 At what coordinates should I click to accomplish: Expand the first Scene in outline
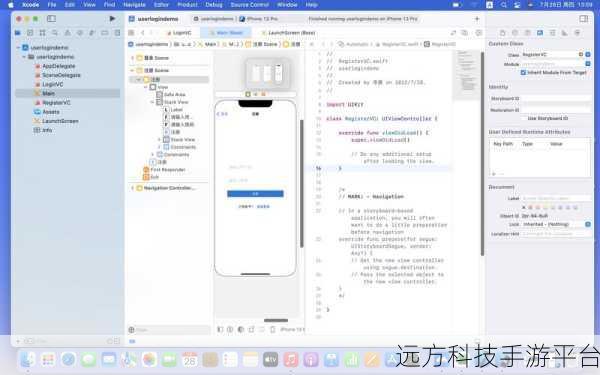click(132, 58)
